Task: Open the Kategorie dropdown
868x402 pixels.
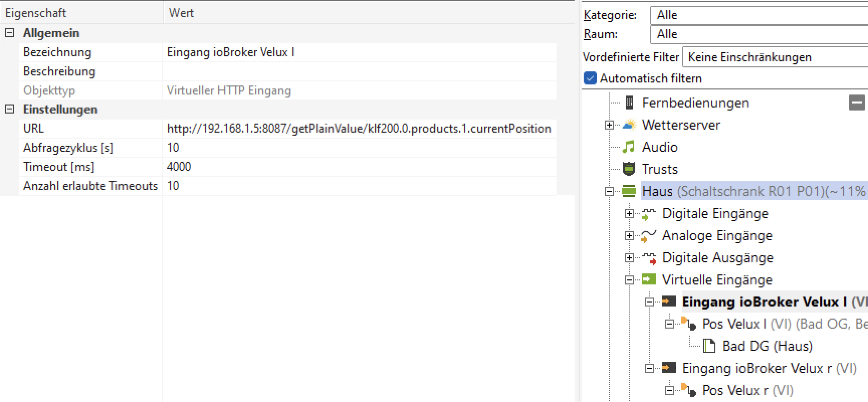Action: [758, 15]
